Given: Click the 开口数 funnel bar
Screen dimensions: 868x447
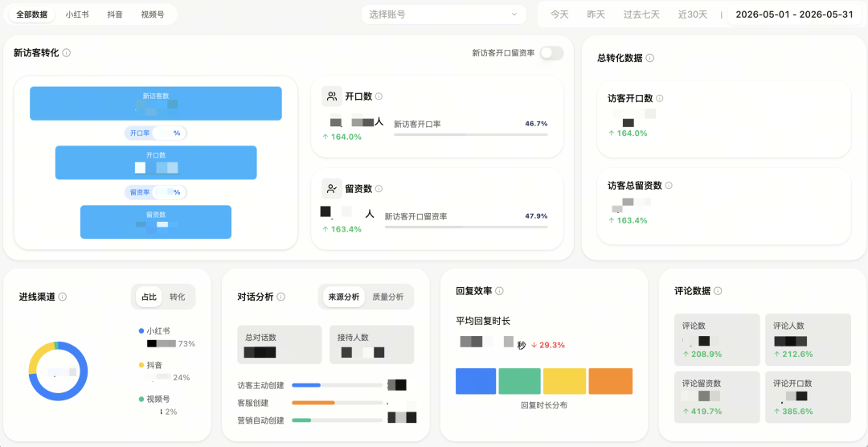Looking at the screenshot, I should tap(156, 162).
